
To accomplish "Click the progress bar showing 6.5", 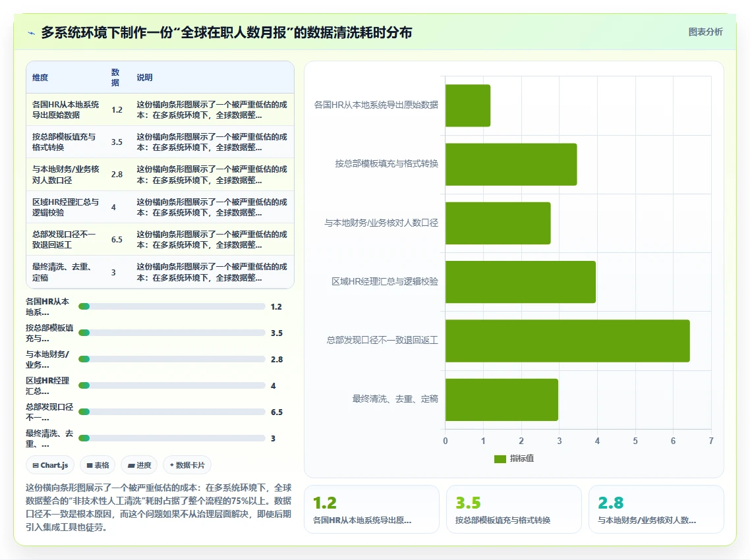I will click(x=172, y=412).
